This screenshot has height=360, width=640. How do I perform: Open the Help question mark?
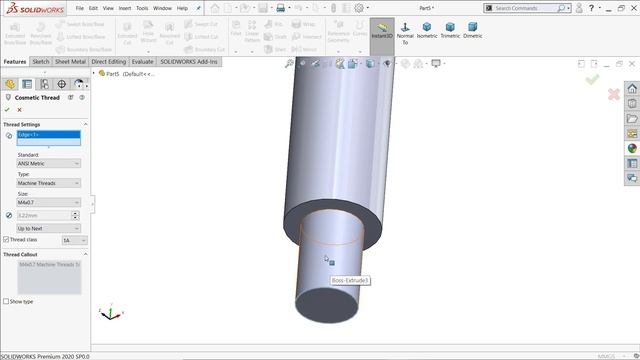591,8
